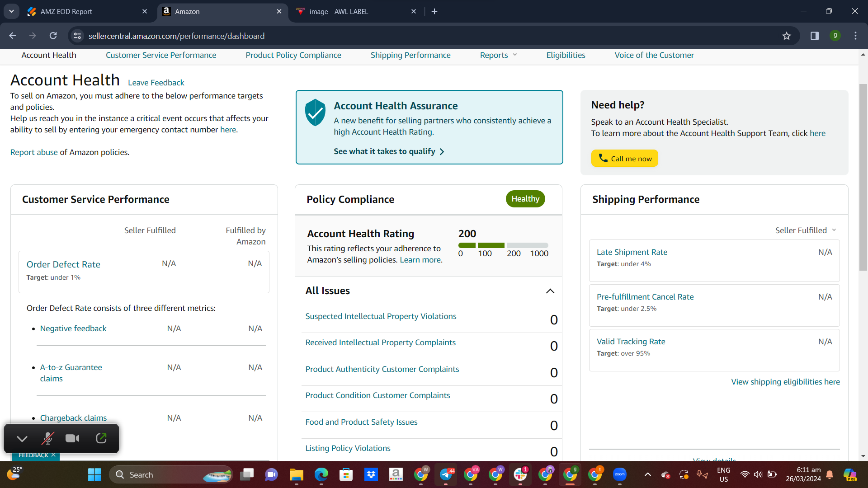The height and width of the screenshot is (488, 868).
Task: Open the Eligibilities tab
Action: 566,55
